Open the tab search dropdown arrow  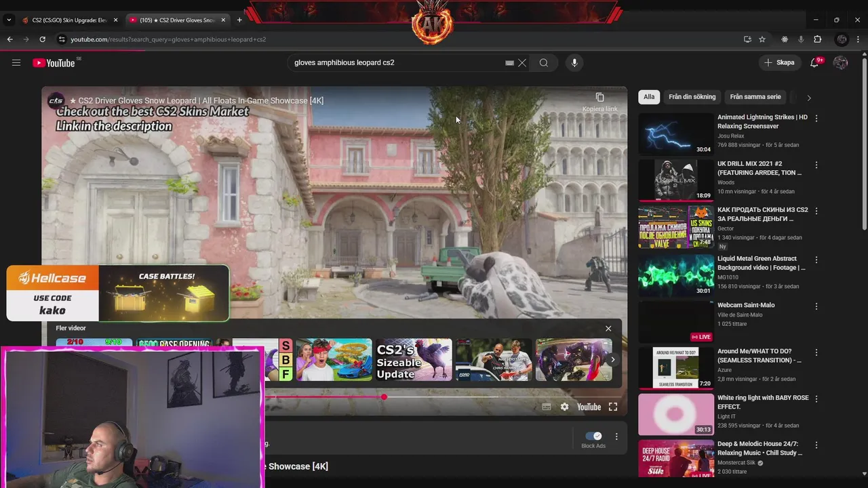(8, 20)
